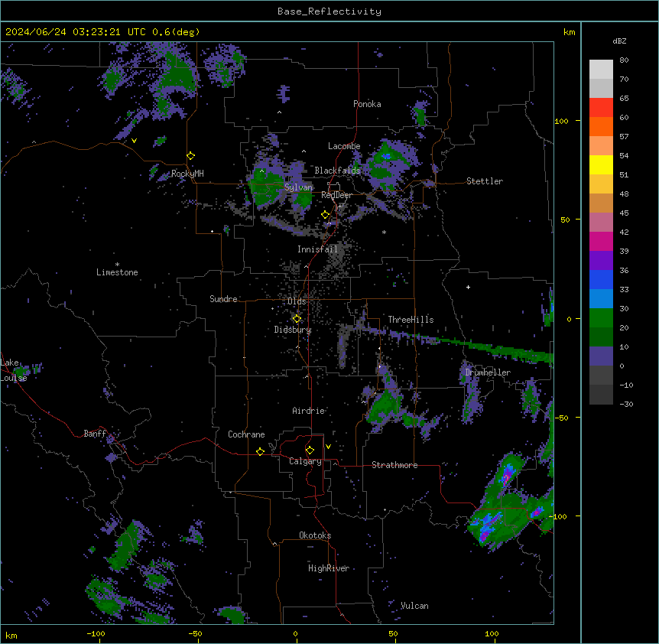Click the Okotoks city label
The height and width of the screenshot is (644, 659).
[315, 535]
